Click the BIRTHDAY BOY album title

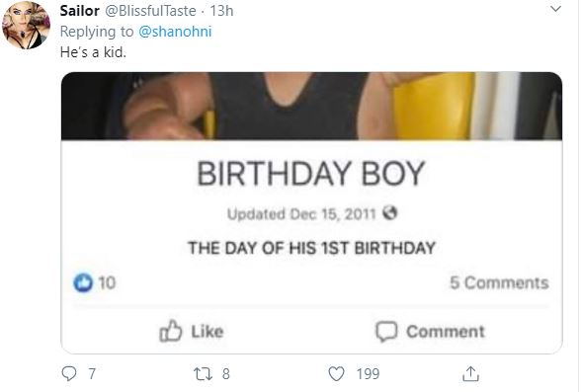coord(311,173)
